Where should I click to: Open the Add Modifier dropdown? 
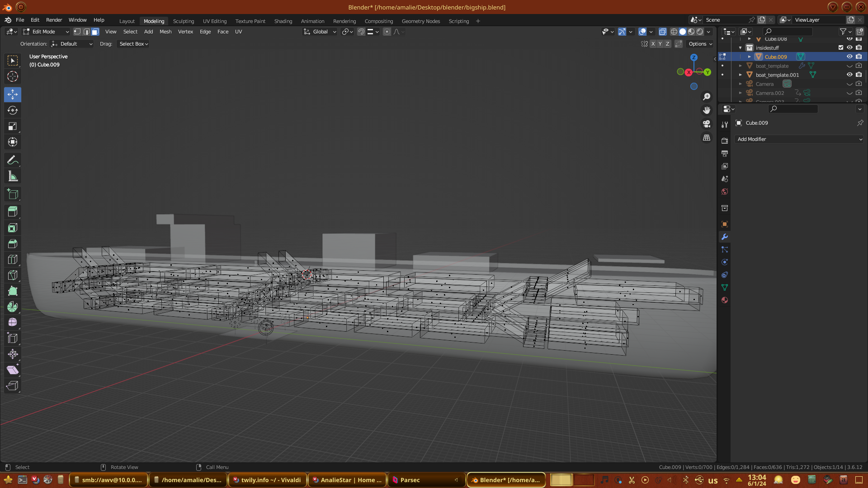[799, 139]
